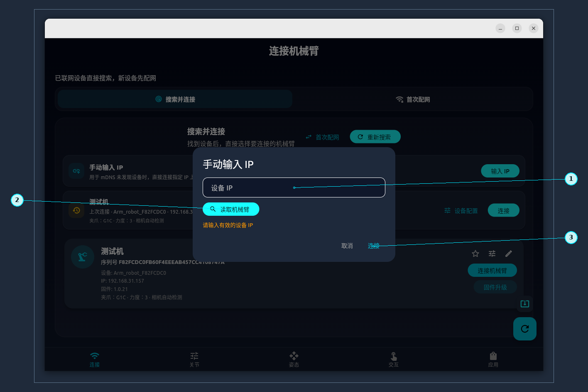Image resolution: width=588 pixels, height=392 pixels.
Task: Open 设备配置 for the last connection
Action: (x=461, y=211)
